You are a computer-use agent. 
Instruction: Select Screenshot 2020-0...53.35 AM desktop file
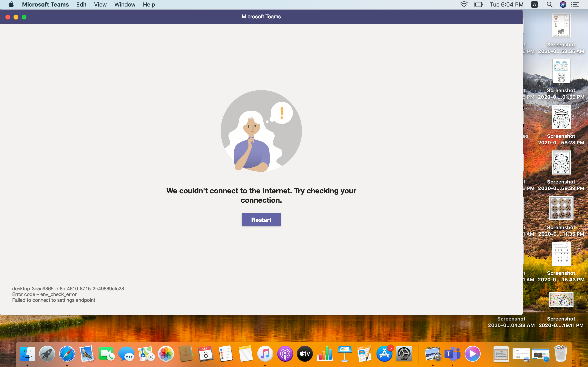pyautogui.click(x=561, y=25)
